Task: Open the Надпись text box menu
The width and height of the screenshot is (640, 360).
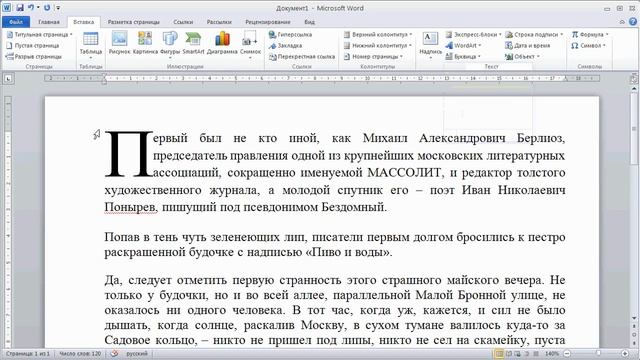Action: point(430,44)
